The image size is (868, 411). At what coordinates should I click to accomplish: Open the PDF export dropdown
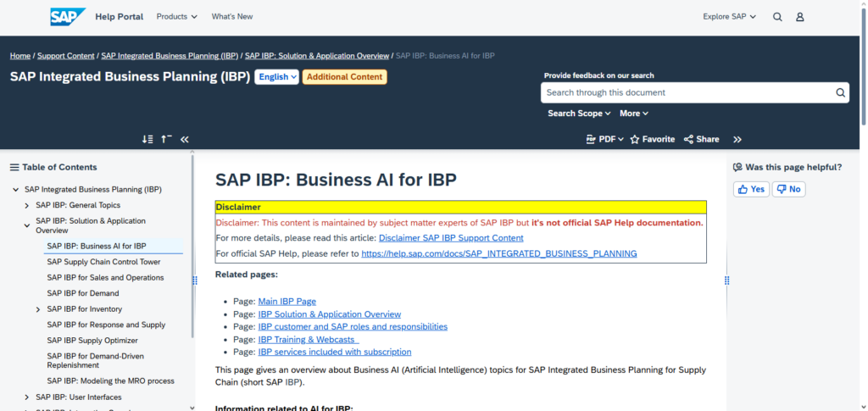pyautogui.click(x=605, y=139)
